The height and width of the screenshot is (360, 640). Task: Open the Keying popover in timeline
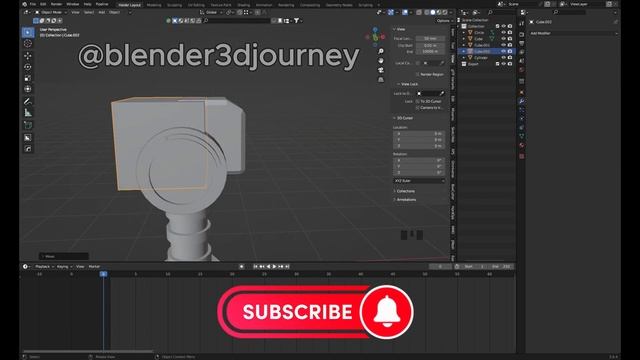pyautogui.click(x=64, y=267)
